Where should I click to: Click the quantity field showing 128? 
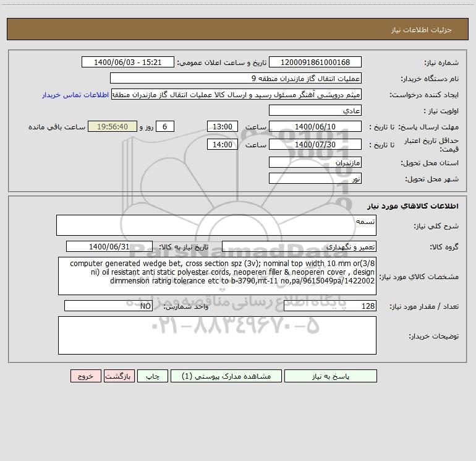click(x=330, y=306)
